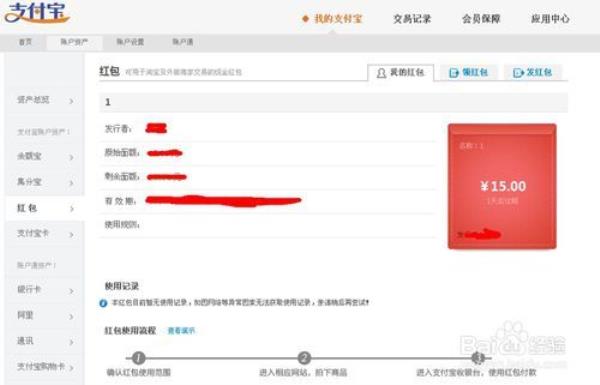Click the 发行者 field label
This screenshot has width=600, height=385.
tap(118, 129)
